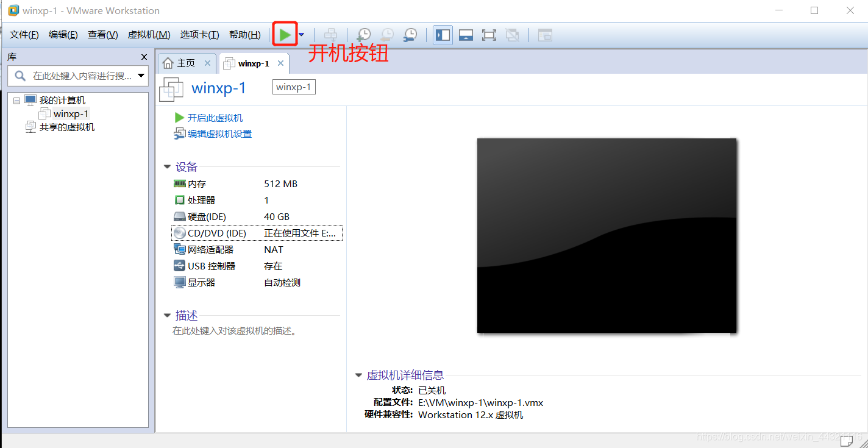Click the green power-on play button
The height and width of the screenshot is (448, 868).
285,35
